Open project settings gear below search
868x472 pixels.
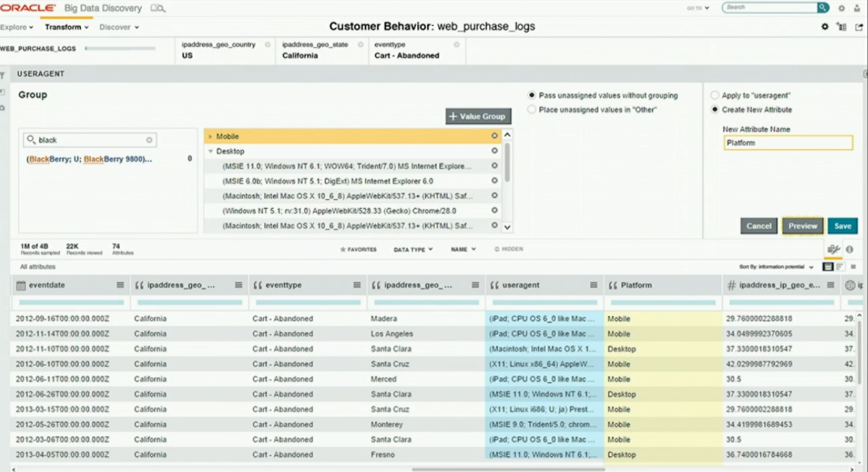click(x=825, y=27)
